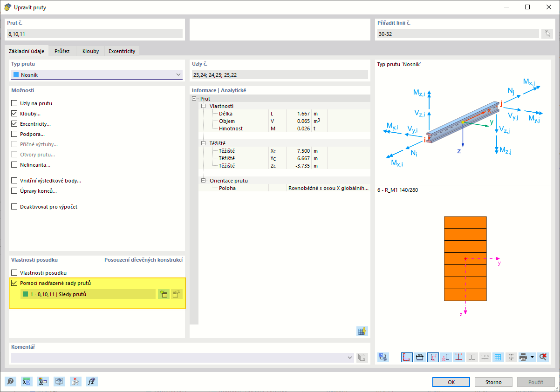Click the dotted vertical mesh icon
This screenshot has width=560, height=392.
click(511, 357)
